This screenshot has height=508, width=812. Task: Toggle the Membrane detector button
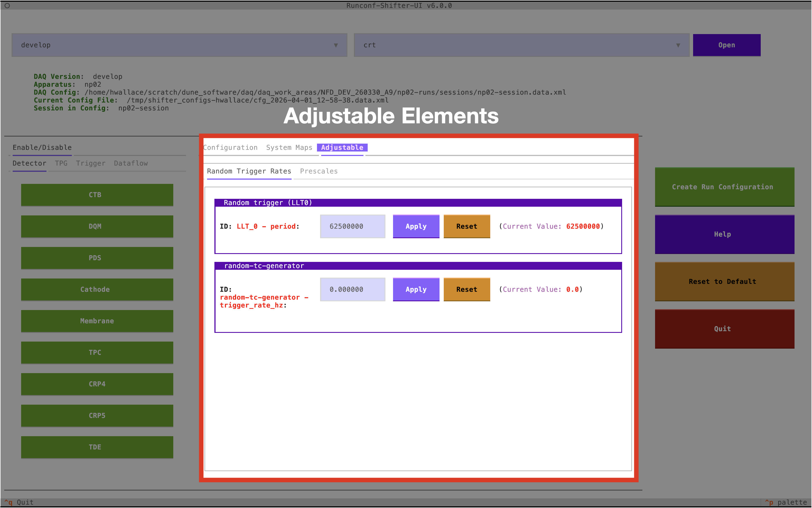[97, 321]
